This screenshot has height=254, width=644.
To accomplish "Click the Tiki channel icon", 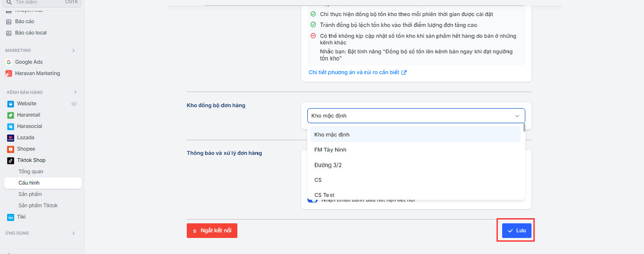I will pos(10,217).
